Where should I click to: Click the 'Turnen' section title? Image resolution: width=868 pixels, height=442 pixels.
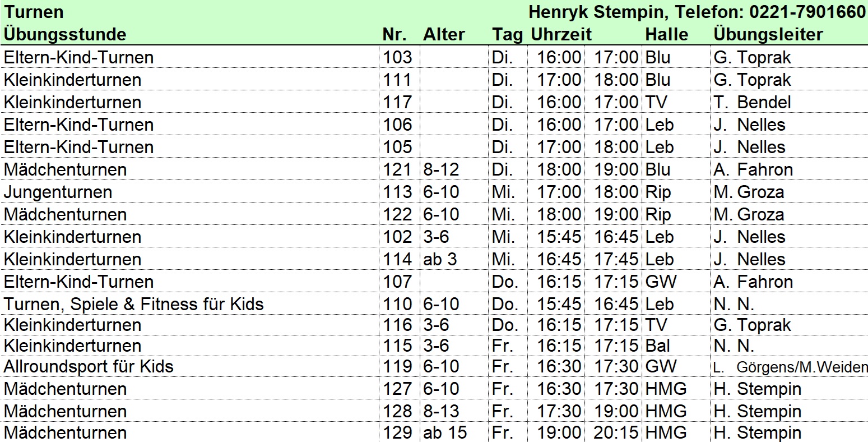click(x=34, y=12)
